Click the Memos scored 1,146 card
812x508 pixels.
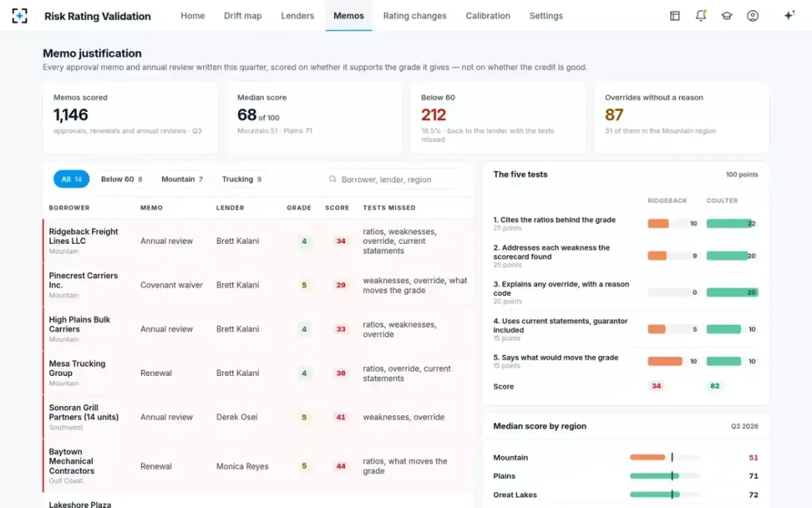click(131, 118)
